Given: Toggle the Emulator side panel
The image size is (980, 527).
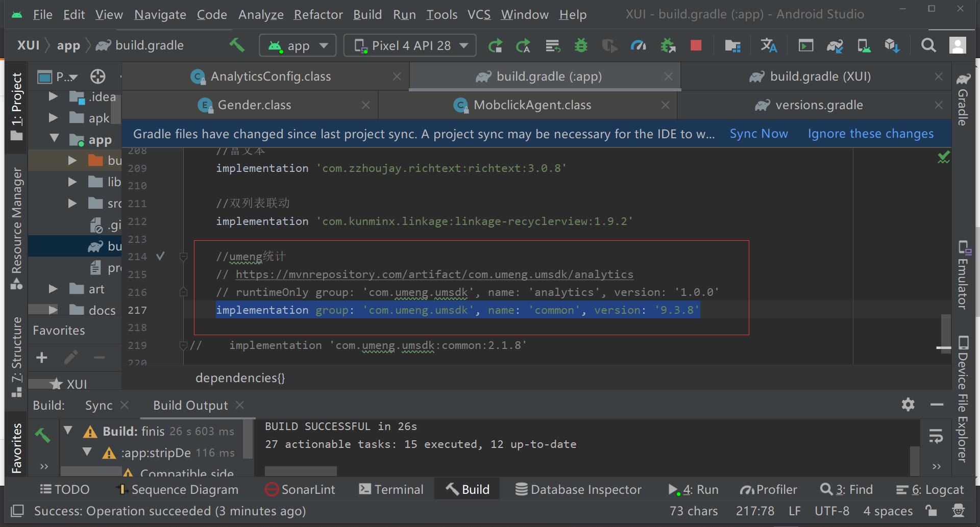Looking at the screenshot, I should [963, 274].
